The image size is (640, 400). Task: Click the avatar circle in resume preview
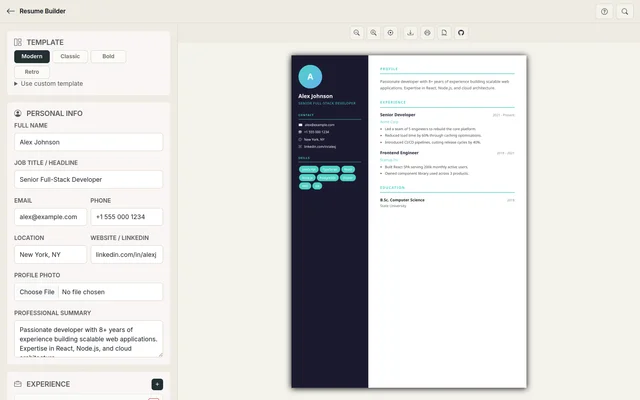[x=310, y=76]
